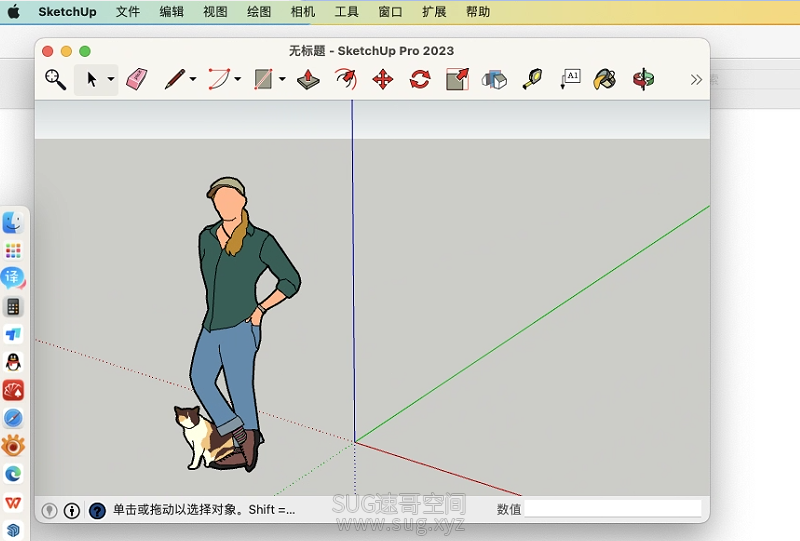Expand the Line tool dropdown arrow
Viewport: 800px width, 541px height.
[192, 79]
